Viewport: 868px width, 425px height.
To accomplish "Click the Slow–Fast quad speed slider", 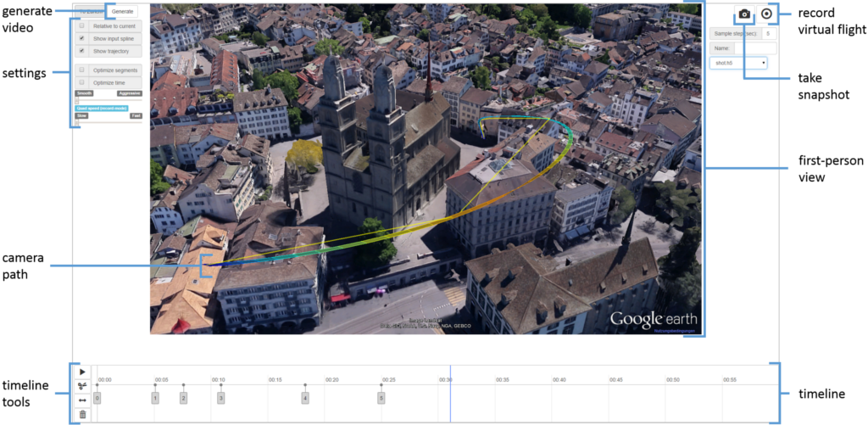I will tap(77, 123).
